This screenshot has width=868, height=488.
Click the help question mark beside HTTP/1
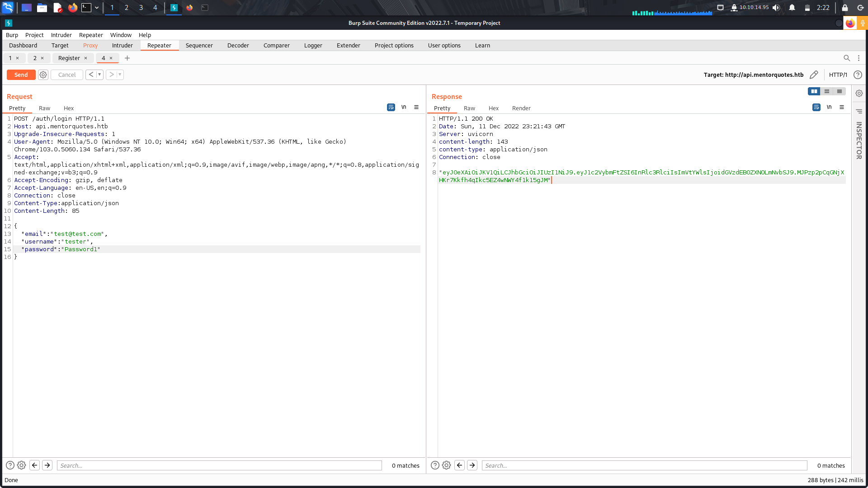click(x=858, y=75)
